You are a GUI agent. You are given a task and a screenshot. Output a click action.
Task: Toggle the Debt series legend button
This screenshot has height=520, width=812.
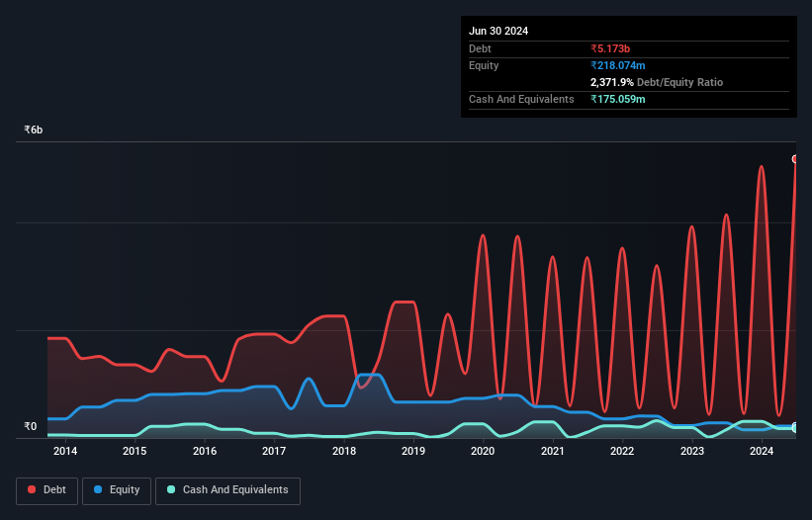[x=46, y=490]
